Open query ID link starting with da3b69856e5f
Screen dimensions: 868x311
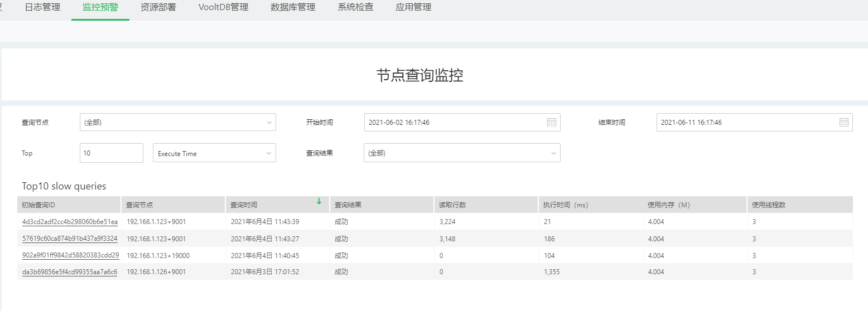[x=70, y=272]
